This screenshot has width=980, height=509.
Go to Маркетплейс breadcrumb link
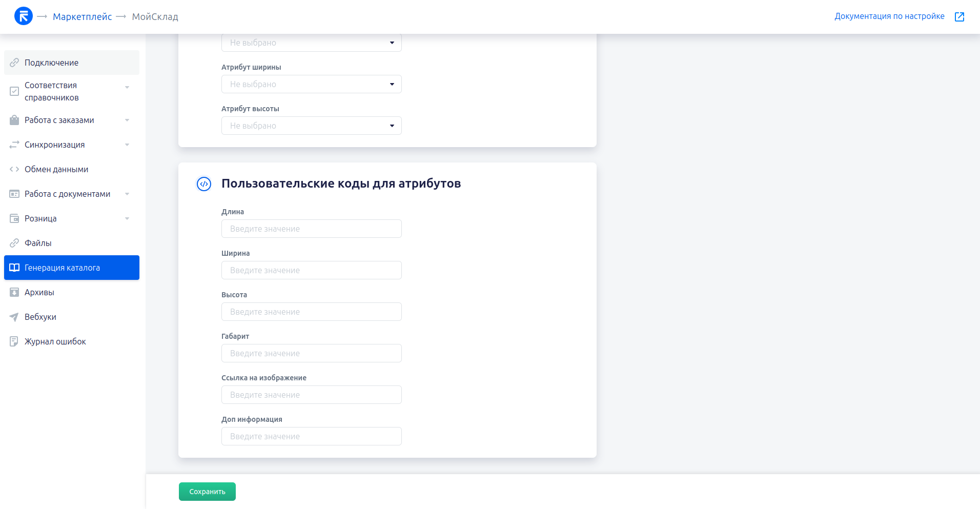tap(82, 17)
